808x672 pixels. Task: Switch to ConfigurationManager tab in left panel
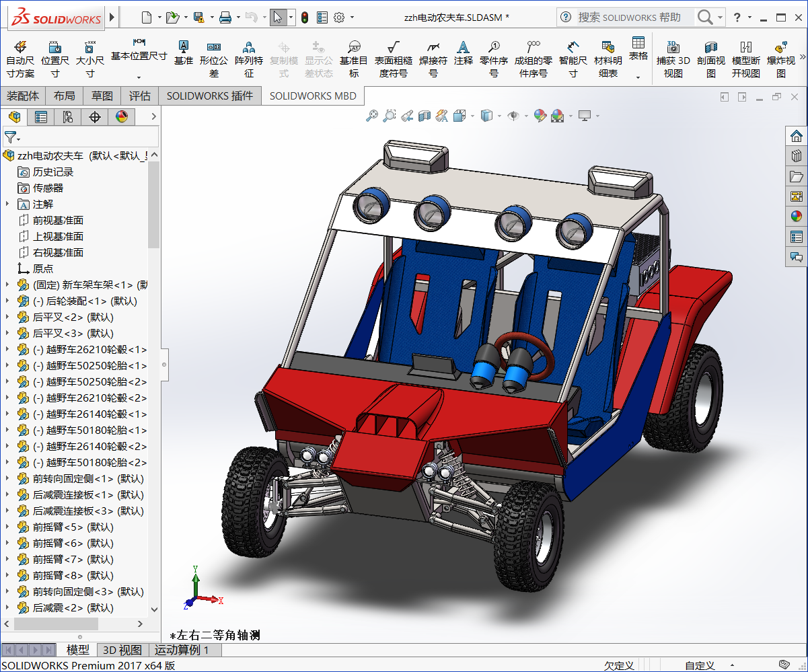[68, 117]
